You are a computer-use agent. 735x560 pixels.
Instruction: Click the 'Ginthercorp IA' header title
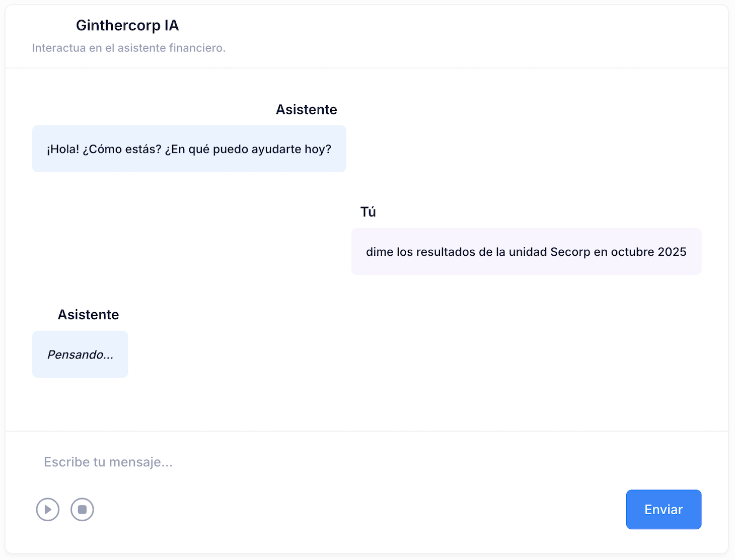(x=127, y=25)
